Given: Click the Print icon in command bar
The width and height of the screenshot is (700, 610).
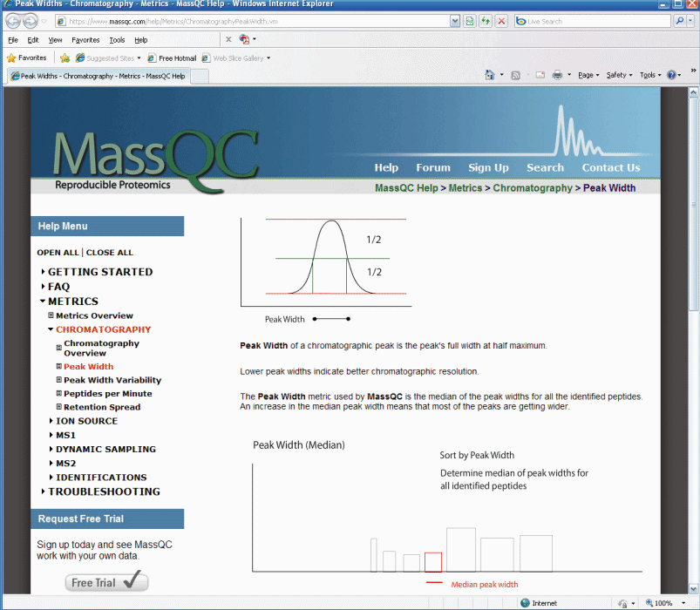Looking at the screenshot, I should pyautogui.click(x=557, y=75).
